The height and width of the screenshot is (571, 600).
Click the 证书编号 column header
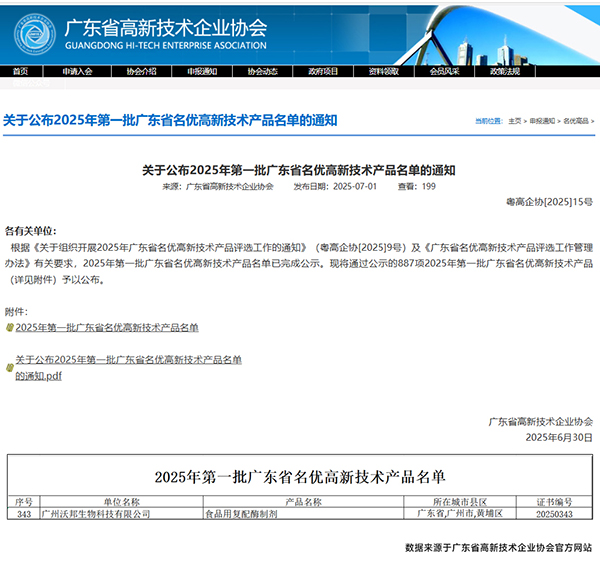[554, 502]
